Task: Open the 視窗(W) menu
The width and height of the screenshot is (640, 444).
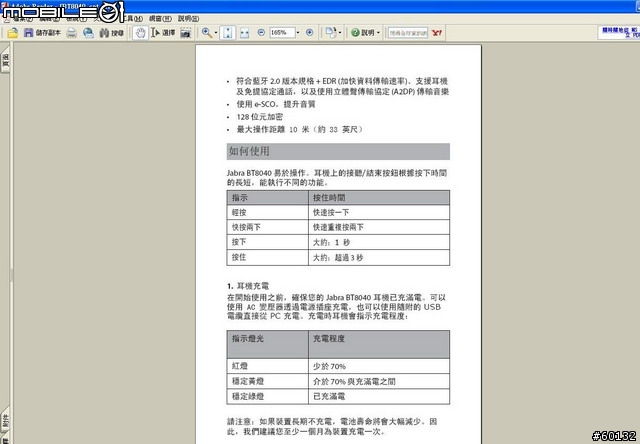Action: click(160, 19)
